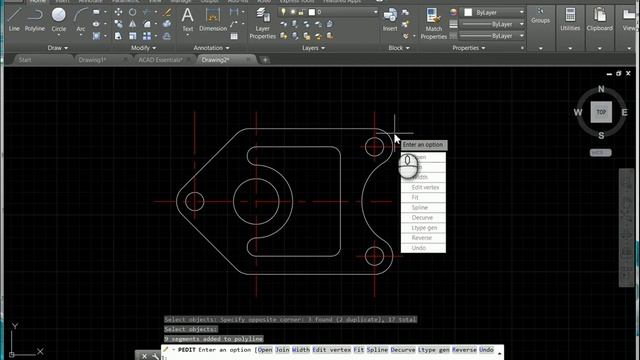
Task: Choose Reverse in popup menu
Action: (x=423, y=238)
